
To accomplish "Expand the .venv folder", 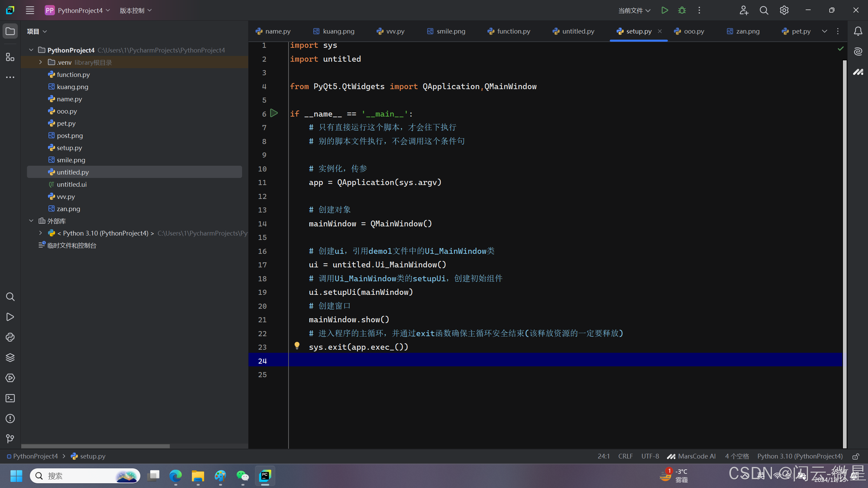I will 40,62.
